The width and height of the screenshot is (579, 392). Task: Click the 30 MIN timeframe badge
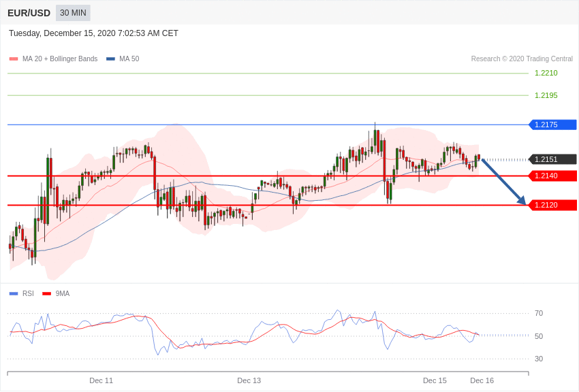73,13
